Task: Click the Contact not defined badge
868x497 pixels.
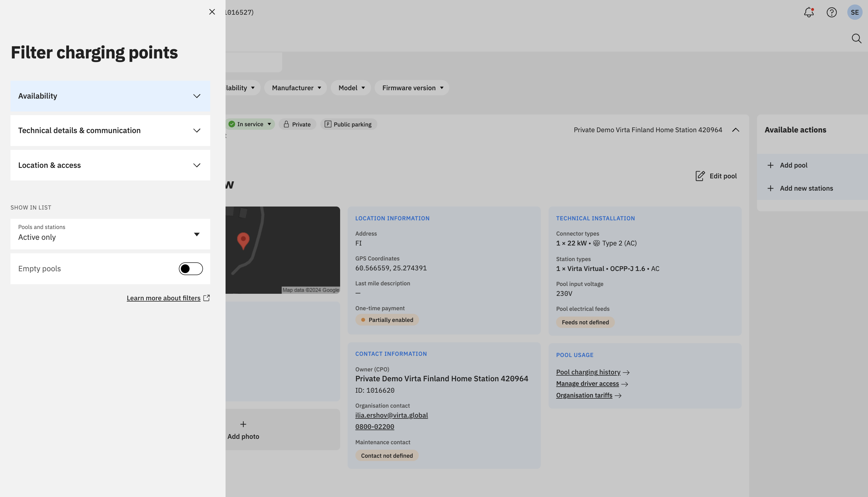Action: 387,456
